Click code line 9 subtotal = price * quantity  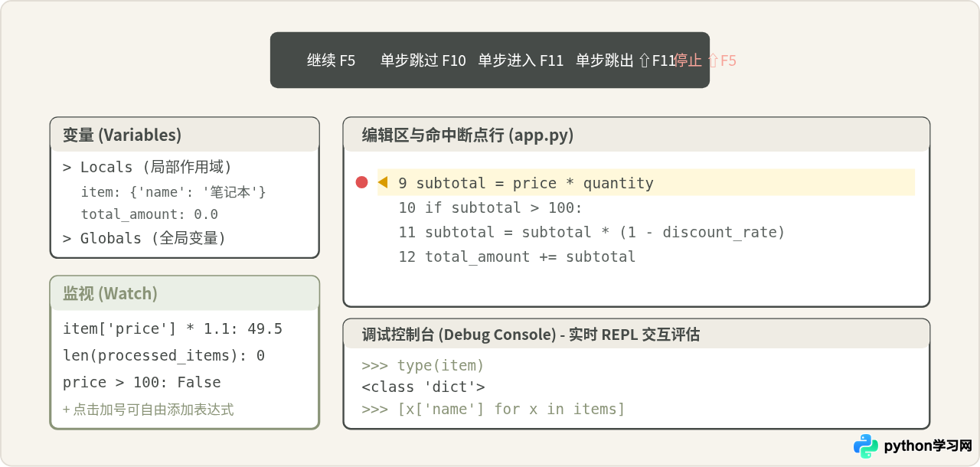point(646,182)
